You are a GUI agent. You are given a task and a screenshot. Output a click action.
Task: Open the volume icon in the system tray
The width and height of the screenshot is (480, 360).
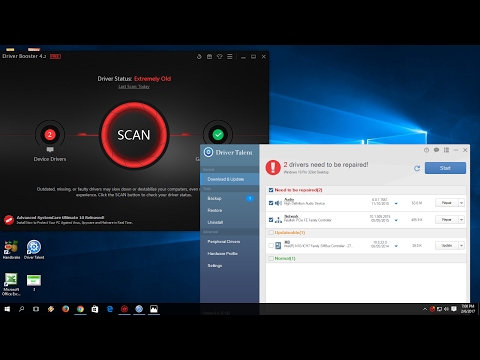click(x=446, y=309)
